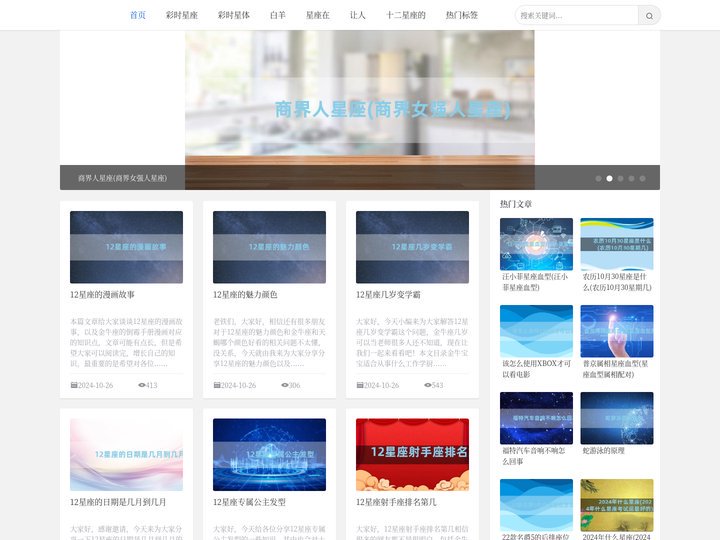720x540 pixels.
Task: Focus the search keyword input field
Action: [577, 16]
